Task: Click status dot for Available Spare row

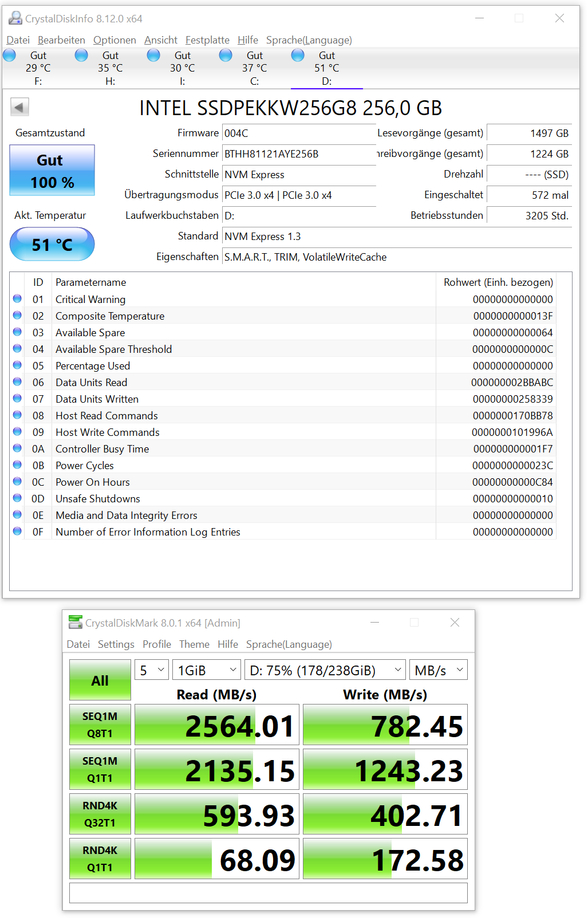Action: click(x=17, y=332)
